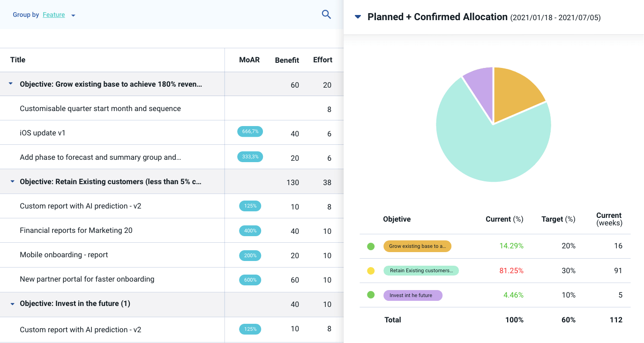Click the Total row label
Screen dimensions: 644x343
coord(393,320)
